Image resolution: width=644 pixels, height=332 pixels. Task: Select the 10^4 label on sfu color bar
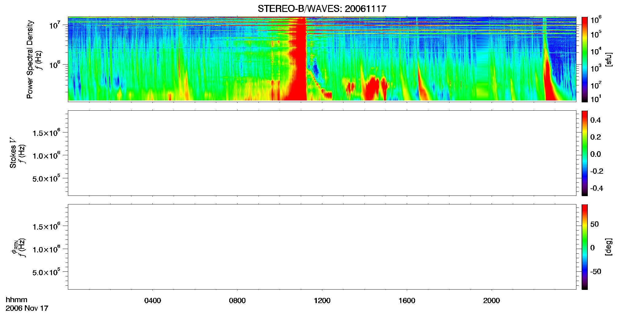(x=596, y=51)
